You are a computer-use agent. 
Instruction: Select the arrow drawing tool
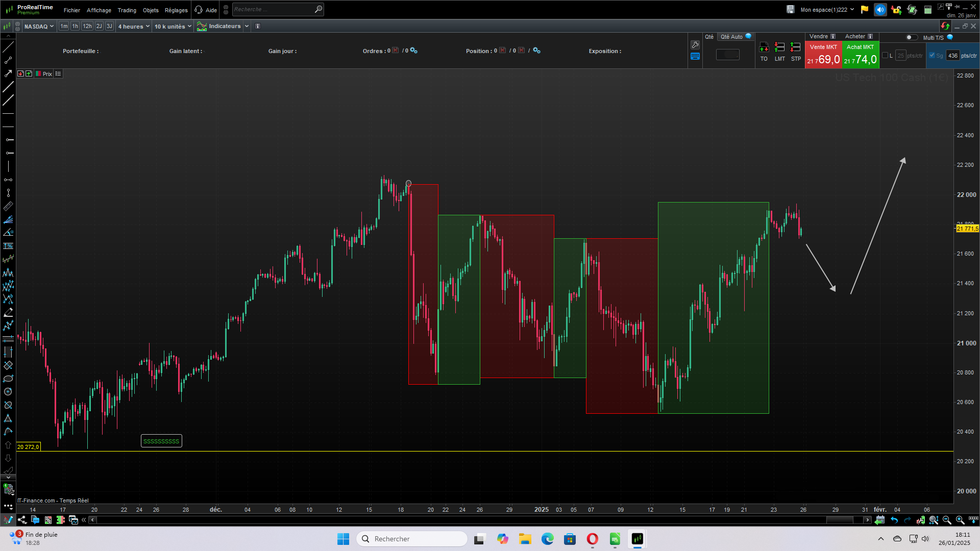click(8, 73)
